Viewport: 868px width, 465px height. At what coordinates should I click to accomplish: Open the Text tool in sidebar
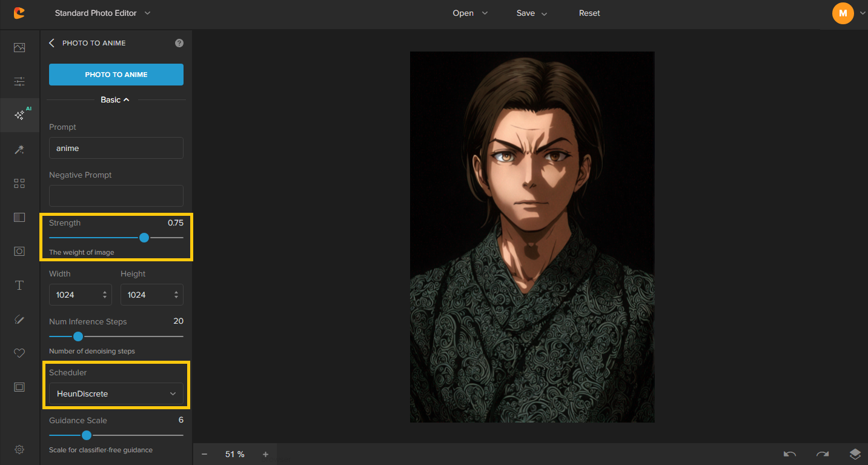pyautogui.click(x=19, y=285)
